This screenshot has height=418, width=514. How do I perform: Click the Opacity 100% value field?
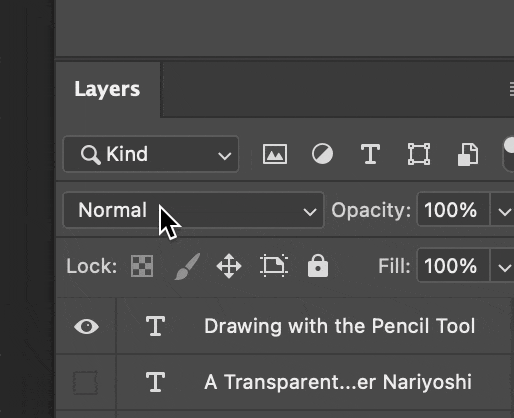(453, 210)
